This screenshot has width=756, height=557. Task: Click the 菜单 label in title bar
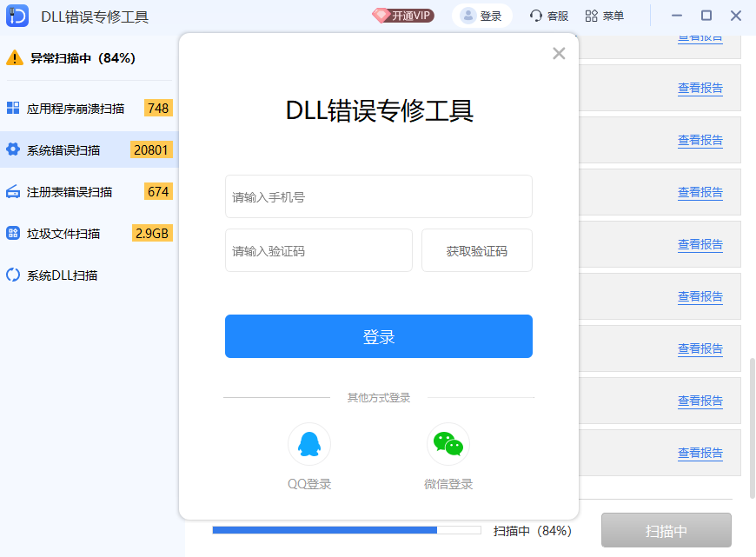[613, 16]
